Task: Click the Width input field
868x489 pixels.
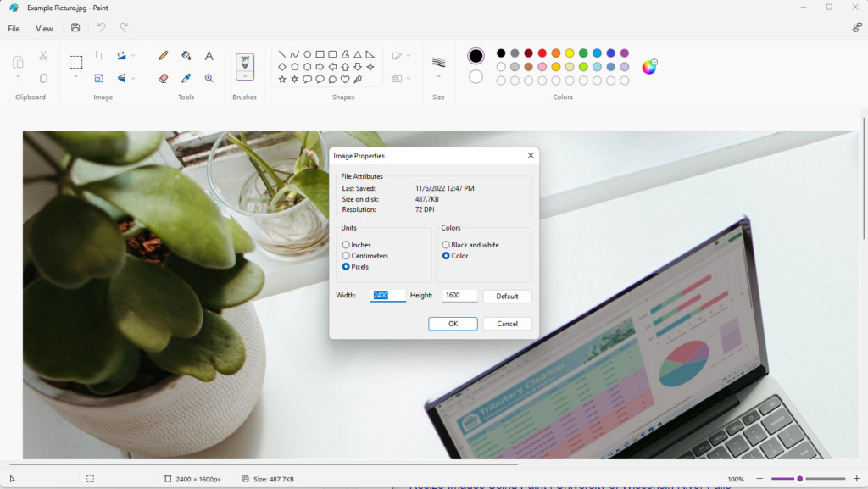Action: tap(387, 296)
